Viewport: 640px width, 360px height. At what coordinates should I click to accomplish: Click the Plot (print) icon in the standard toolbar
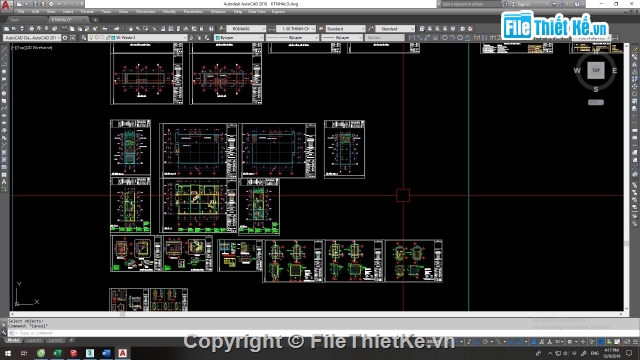pyautogui.click(x=31, y=29)
